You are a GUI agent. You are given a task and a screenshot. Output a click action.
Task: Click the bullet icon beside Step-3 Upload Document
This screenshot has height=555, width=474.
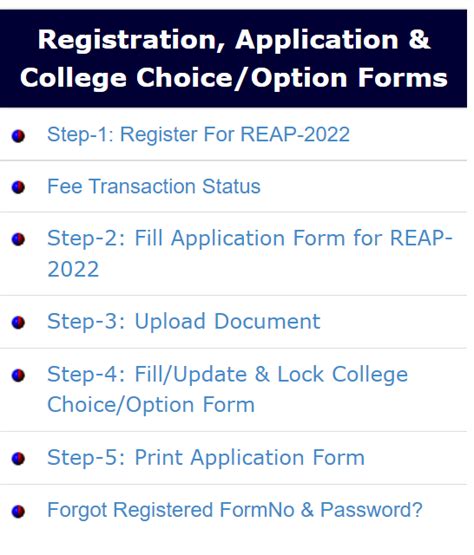click(x=18, y=322)
